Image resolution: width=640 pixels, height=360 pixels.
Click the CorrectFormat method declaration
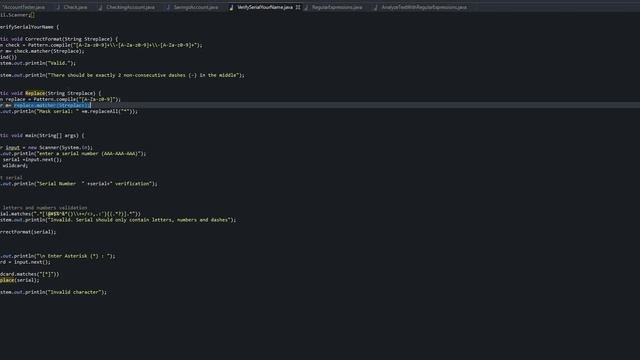pyautogui.click(x=59, y=39)
